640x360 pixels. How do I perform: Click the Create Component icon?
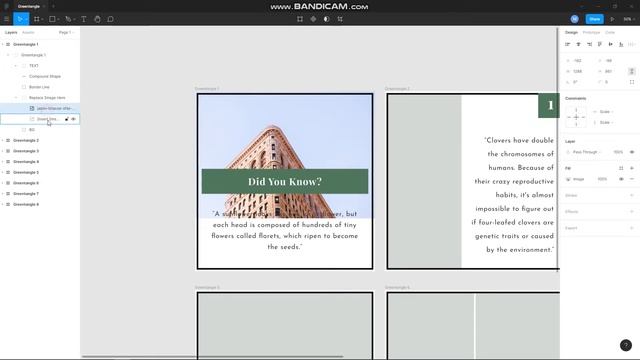(x=313, y=19)
